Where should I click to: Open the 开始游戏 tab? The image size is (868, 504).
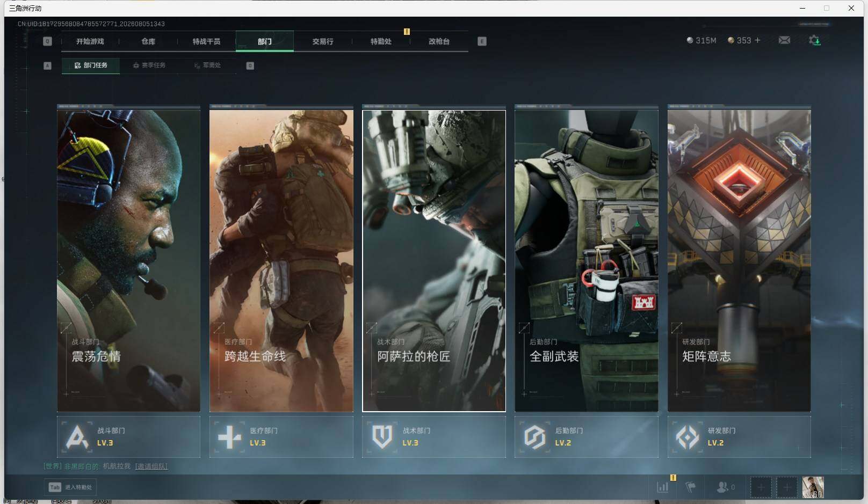(90, 41)
